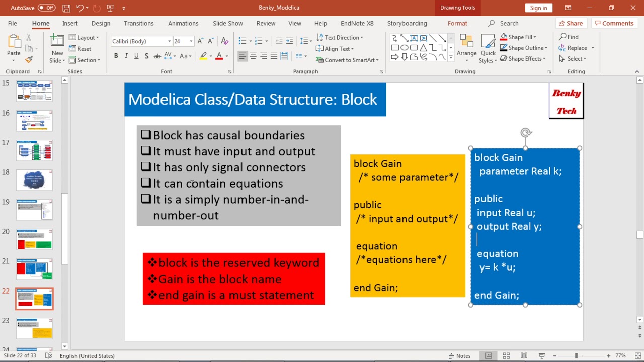Toggle align text left

243,56
